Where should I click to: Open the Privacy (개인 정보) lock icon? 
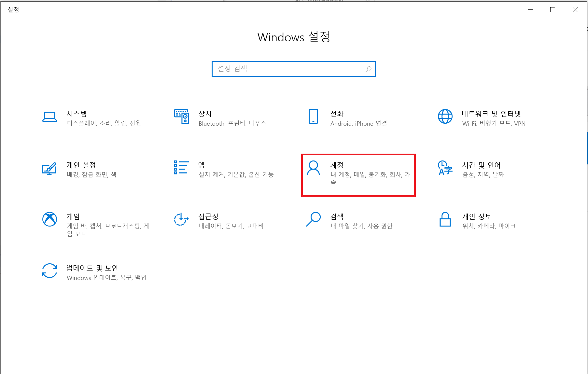[x=445, y=219]
